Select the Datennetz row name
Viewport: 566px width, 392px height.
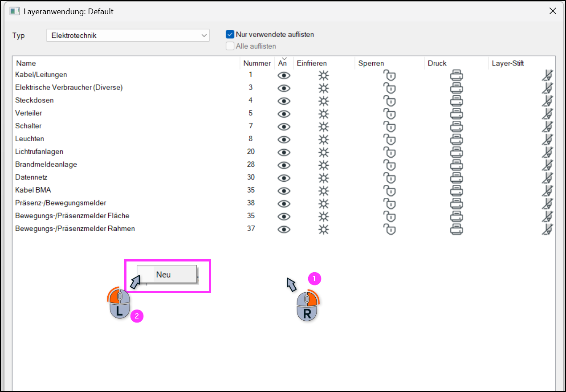[x=31, y=177]
